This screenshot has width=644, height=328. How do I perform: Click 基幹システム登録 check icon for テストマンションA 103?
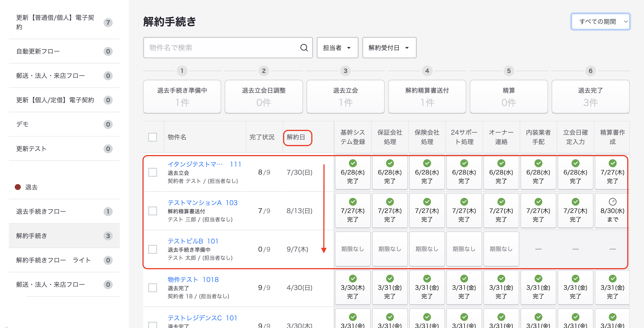(352, 202)
